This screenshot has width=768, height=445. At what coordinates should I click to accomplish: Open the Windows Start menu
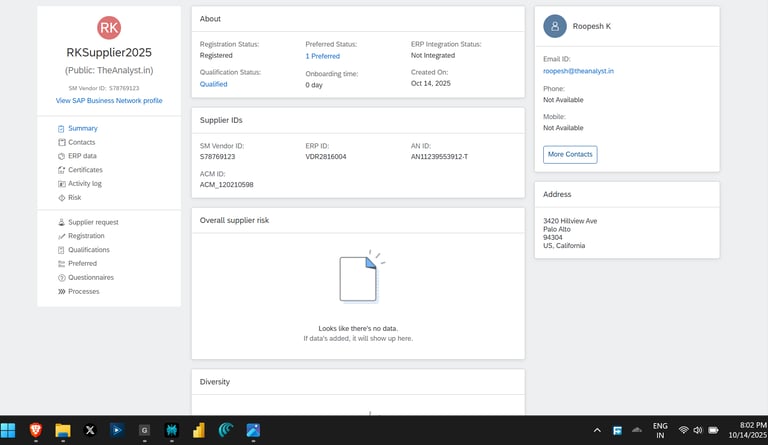pos(8,430)
